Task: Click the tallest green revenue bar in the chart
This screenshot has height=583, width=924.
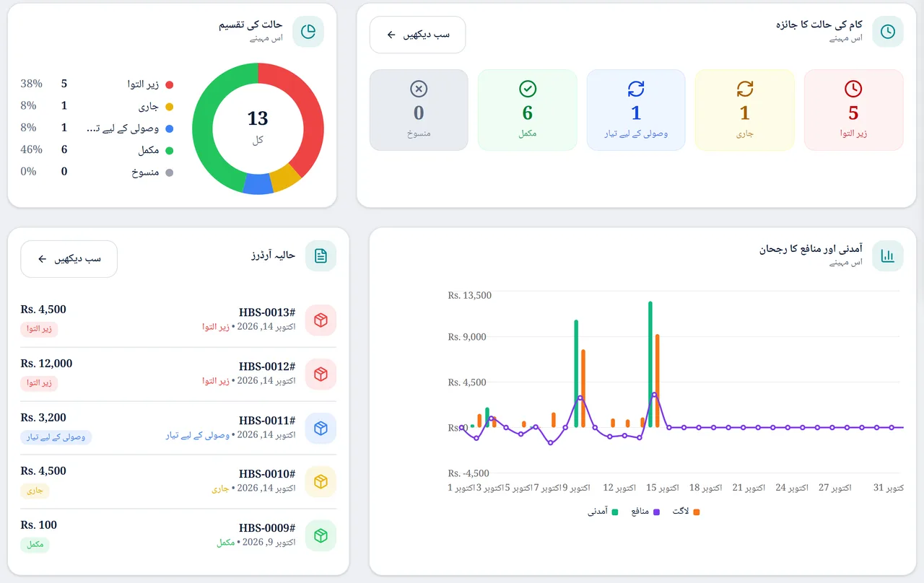Action: coord(650,364)
